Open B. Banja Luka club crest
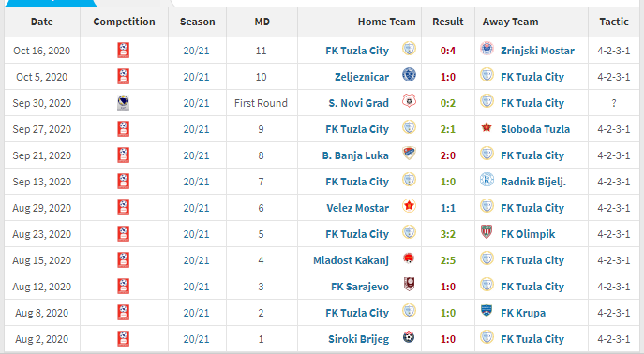 (409, 154)
